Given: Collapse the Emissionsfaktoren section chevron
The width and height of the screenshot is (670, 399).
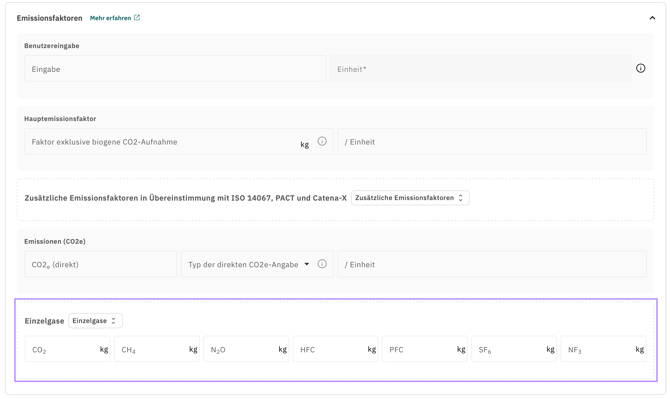Looking at the screenshot, I should [652, 18].
